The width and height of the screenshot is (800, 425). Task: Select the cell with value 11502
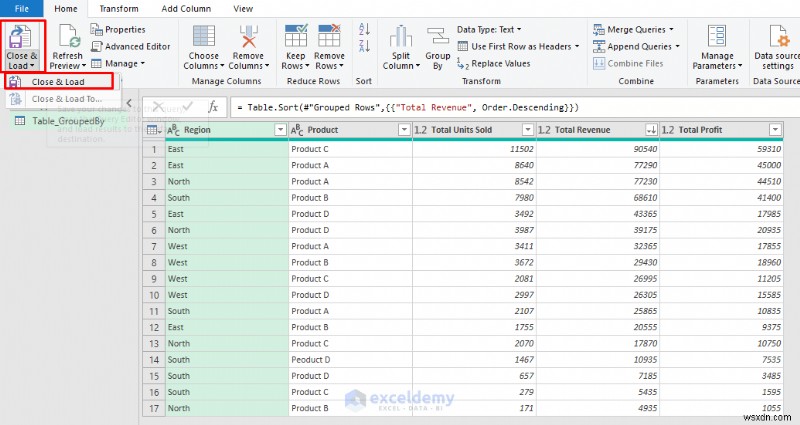coord(474,149)
